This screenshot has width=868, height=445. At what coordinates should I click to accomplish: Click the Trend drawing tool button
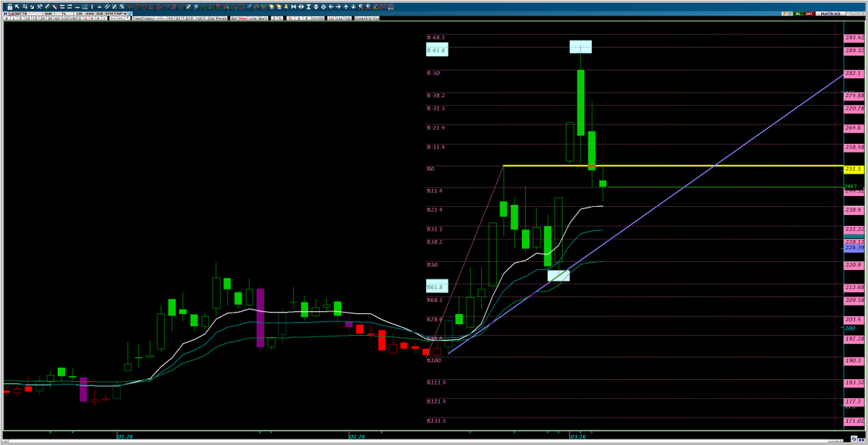[137, 18]
